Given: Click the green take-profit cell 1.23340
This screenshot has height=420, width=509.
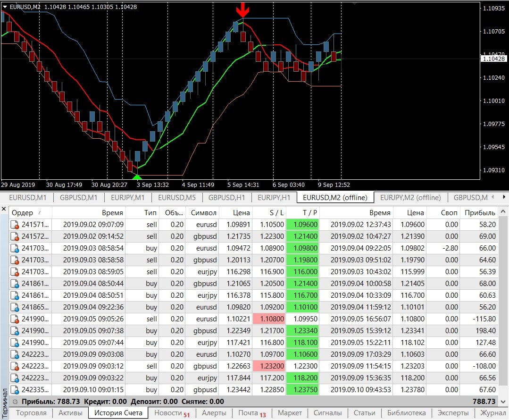Looking at the screenshot, I should [302, 331].
